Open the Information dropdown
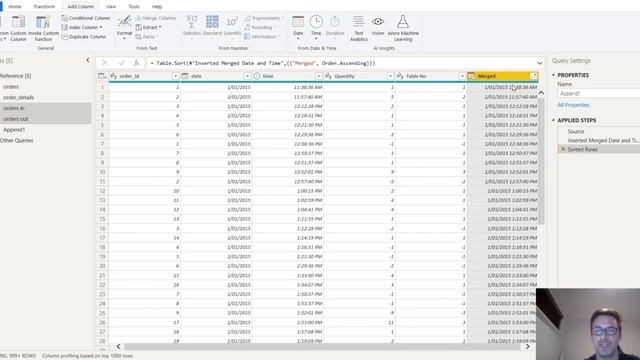 coord(262,37)
